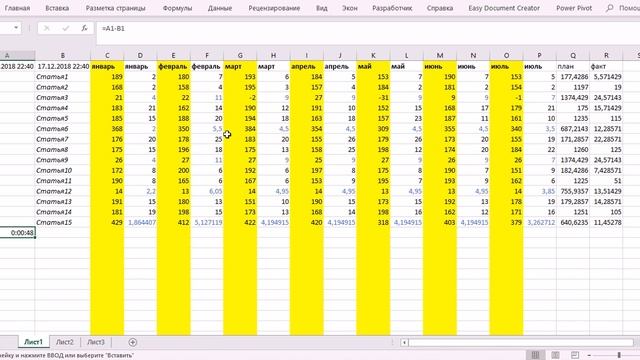The width and height of the screenshot is (640, 360).
Task: Select column M header
Action: [440, 55]
